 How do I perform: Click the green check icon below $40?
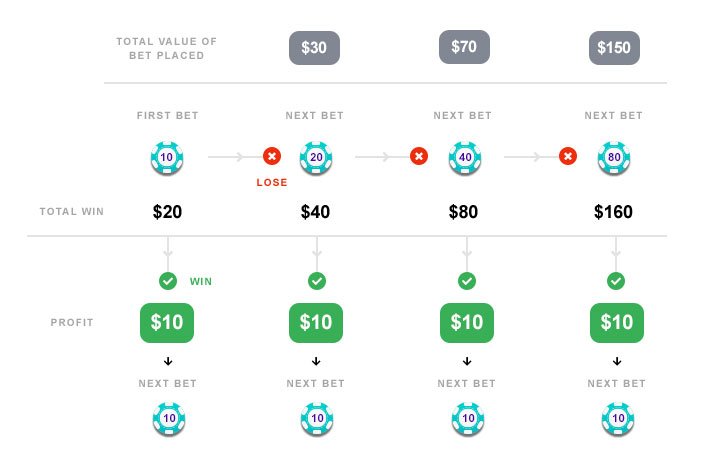(x=317, y=281)
